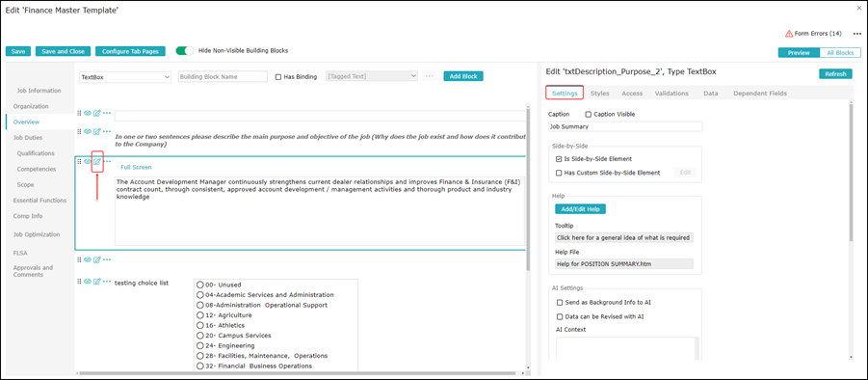
Task: Open the Tagged Text dropdown
Action: (372, 76)
